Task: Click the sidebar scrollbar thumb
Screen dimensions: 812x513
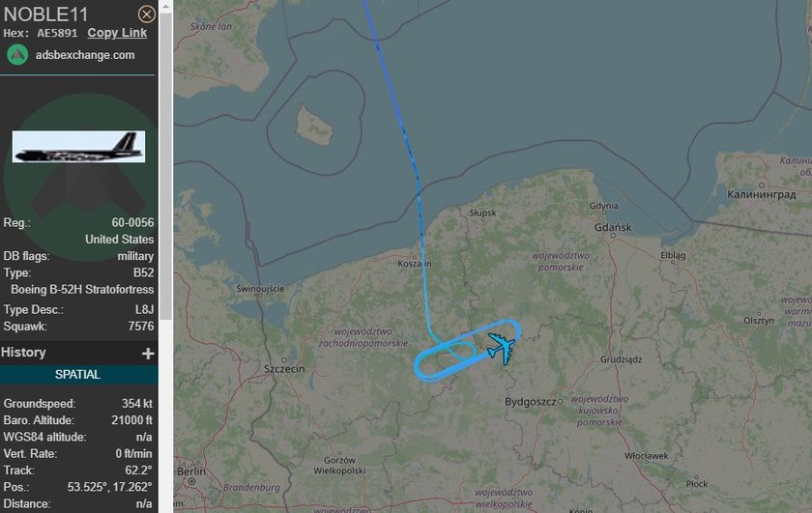Action: click(x=165, y=165)
